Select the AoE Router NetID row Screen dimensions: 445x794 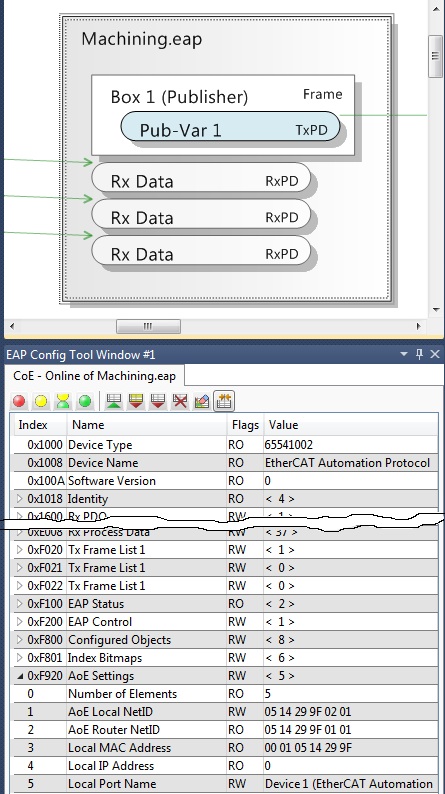pyautogui.click(x=226, y=730)
